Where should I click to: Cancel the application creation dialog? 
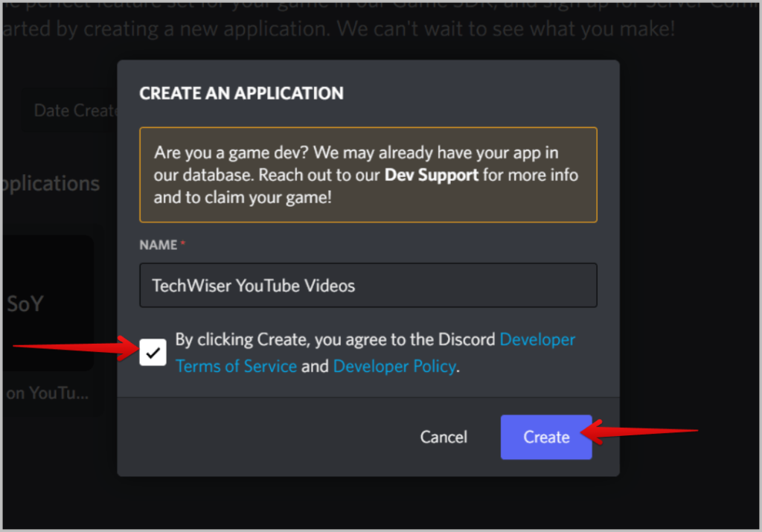click(444, 437)
